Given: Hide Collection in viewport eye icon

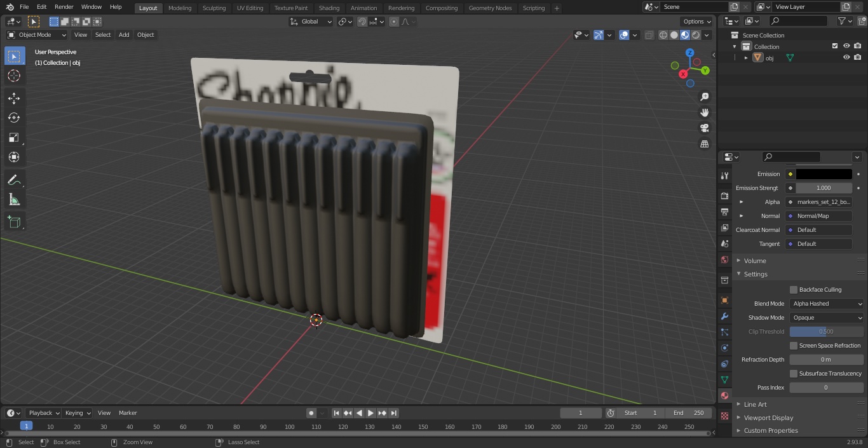Looking at the screenshot, I should click(x=846, y=46).
